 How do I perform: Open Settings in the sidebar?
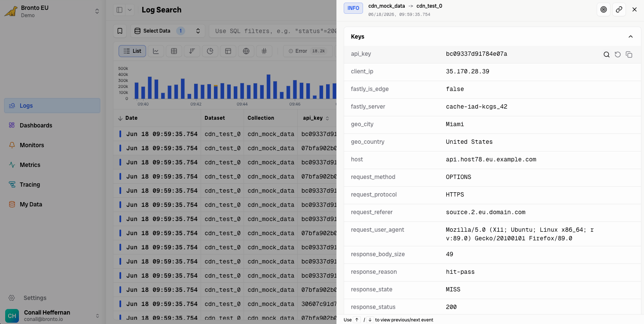pos(52,298)
